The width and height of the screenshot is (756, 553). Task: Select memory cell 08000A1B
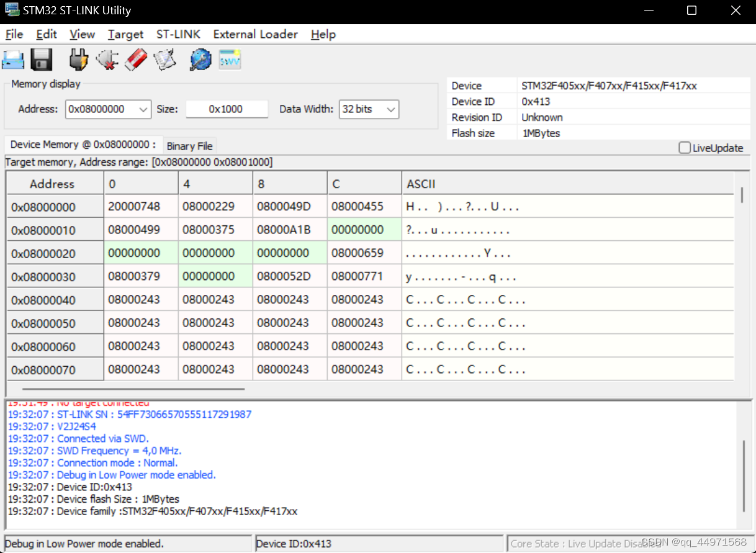(x=290, y=230)
